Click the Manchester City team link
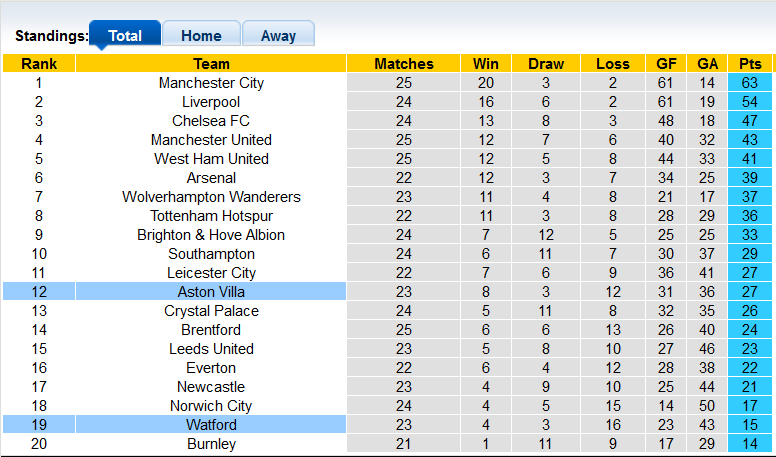776x457 pixels. click(x=211, y=83)
